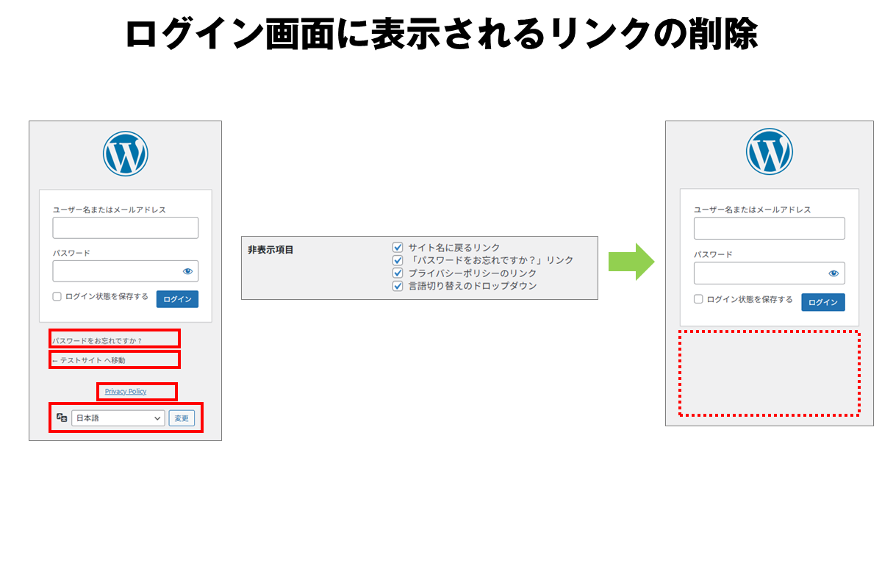The image size is (882, 588).
Task: Click ログイン button on right login form
Action: click(823, 302)
